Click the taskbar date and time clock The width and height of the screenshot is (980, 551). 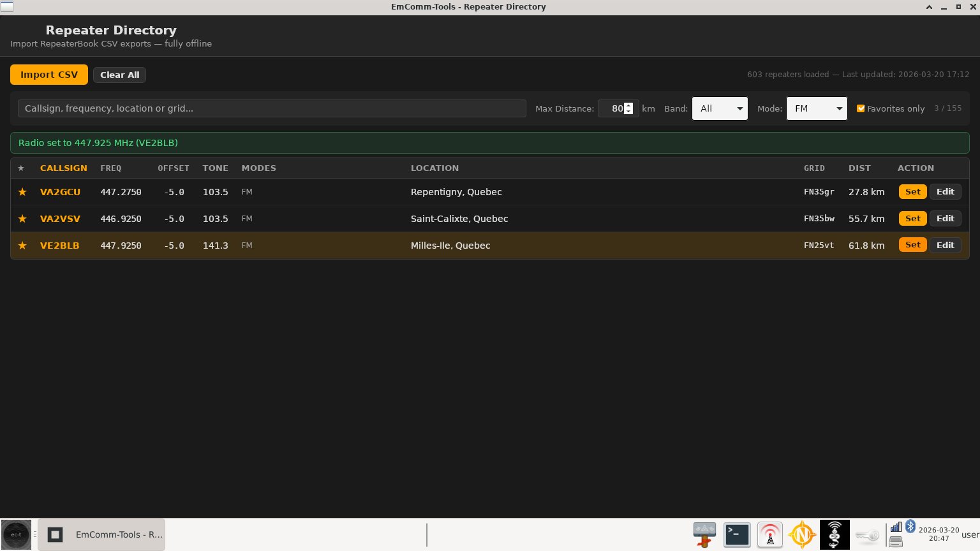[939, 534]
